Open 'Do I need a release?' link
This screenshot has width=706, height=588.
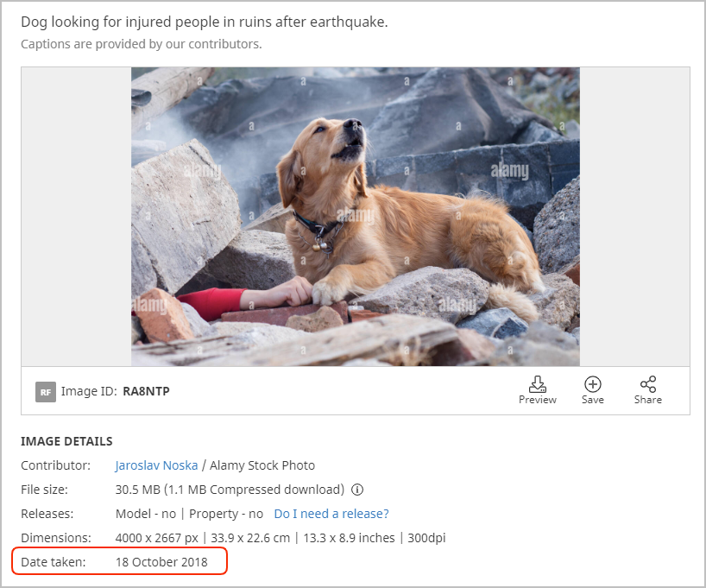tap(331, 514)
